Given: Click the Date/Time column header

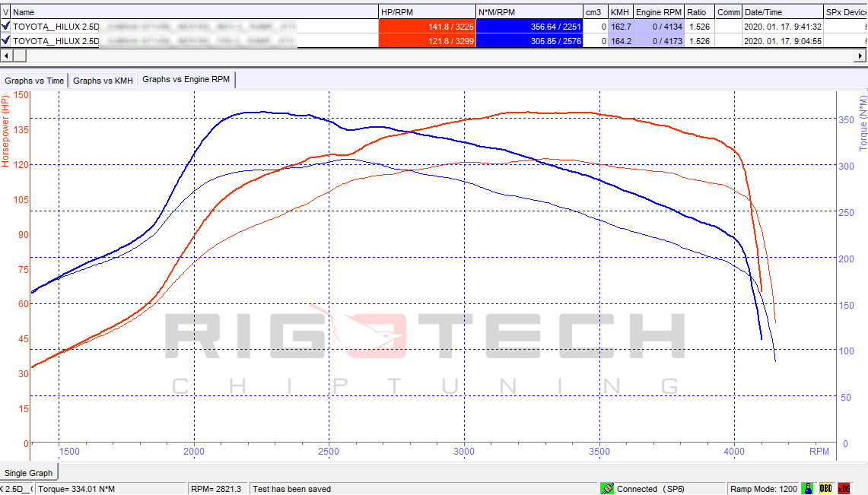Looking at the screenshot, I should pyautogui.click(x=783, y=11).
